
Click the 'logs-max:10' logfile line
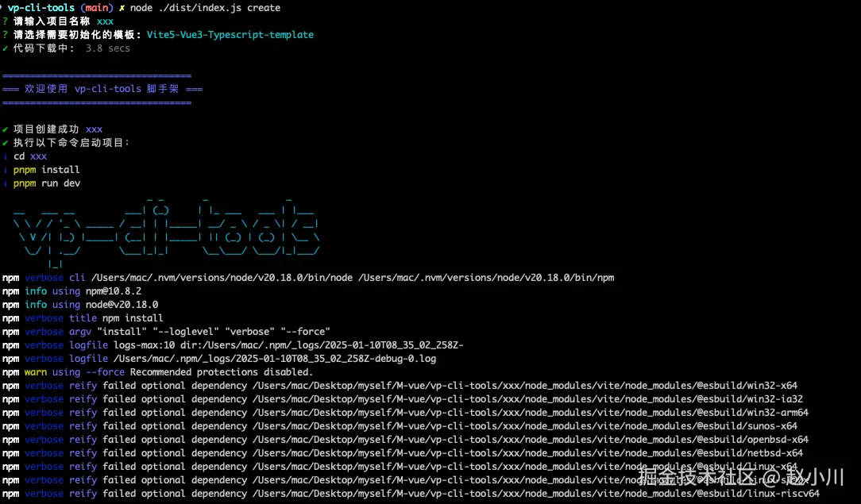233,345
